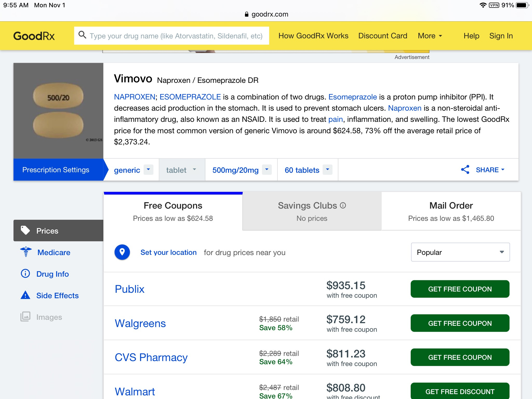
Task: Click Sign In
Action: pos(501,36)
